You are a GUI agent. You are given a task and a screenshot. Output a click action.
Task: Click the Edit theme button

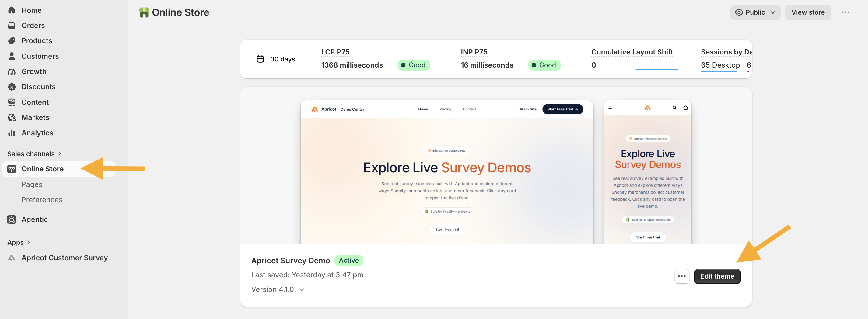click(717, 276)
